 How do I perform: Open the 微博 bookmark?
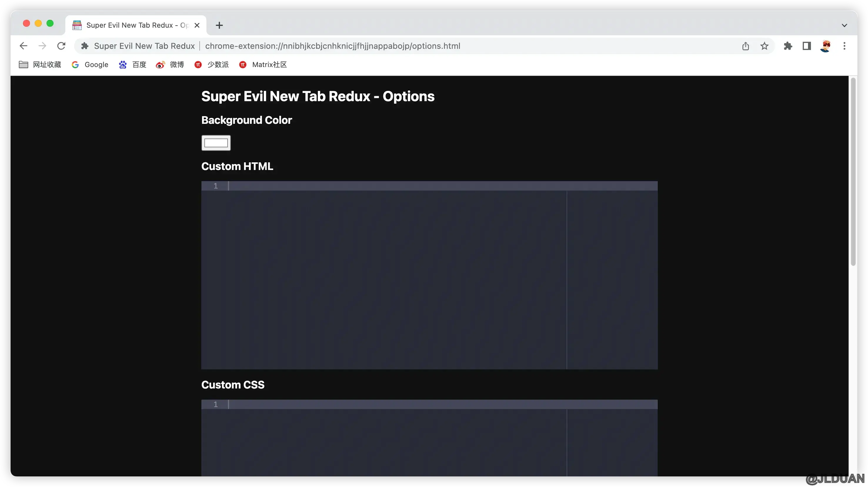click(x=170, y=64)
